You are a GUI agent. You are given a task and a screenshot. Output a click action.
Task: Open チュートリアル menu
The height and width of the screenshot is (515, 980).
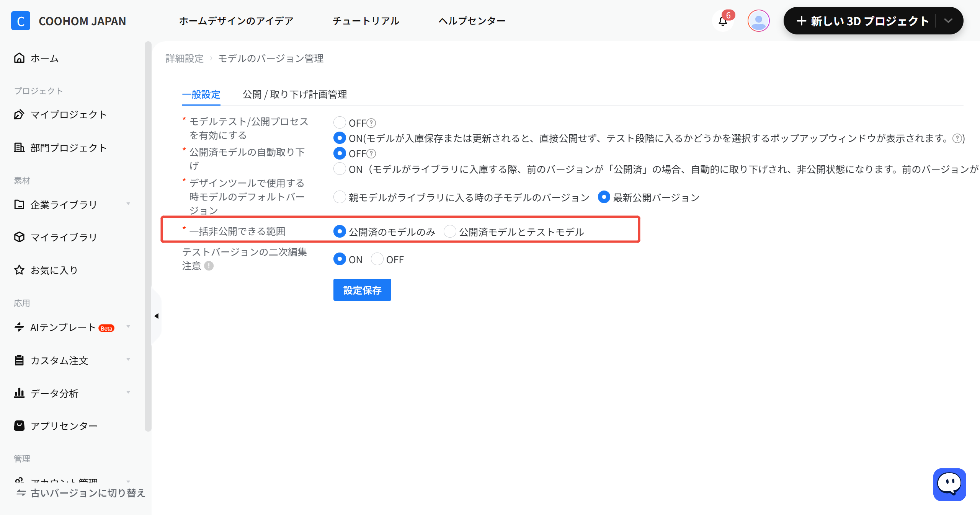(366, 21)
